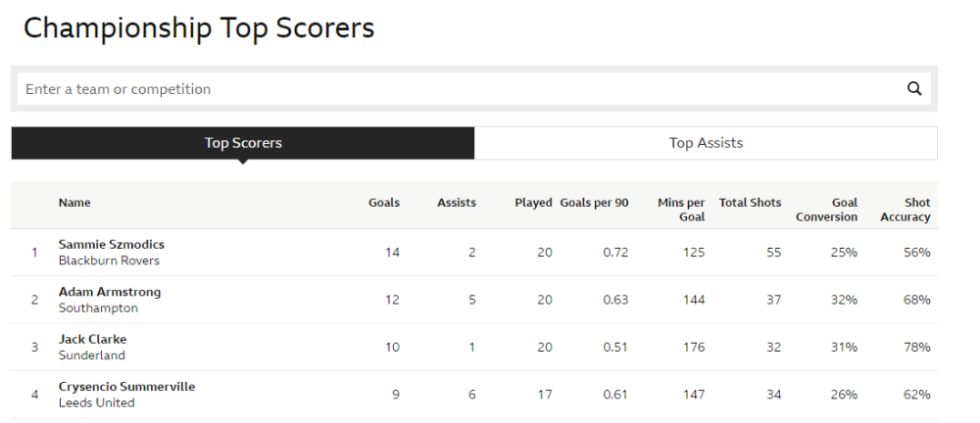Viewport: 980px width, 423px height.
Task: Click the Assists column header
Action: pos(457,203)
